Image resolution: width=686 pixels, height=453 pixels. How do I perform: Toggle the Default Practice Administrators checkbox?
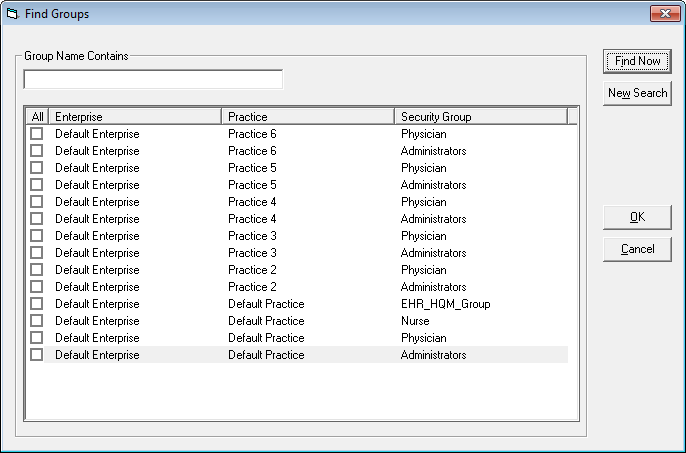click(x=37, y=355)
